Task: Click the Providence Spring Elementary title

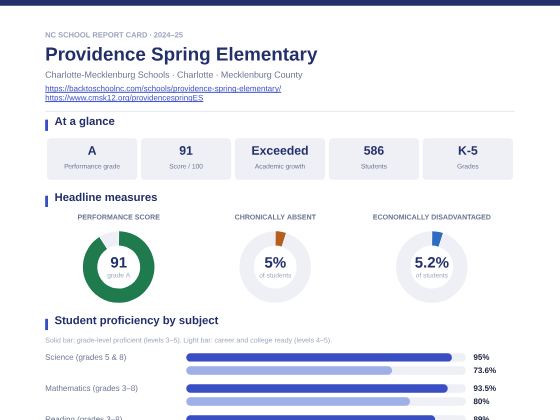Action: 181,54
